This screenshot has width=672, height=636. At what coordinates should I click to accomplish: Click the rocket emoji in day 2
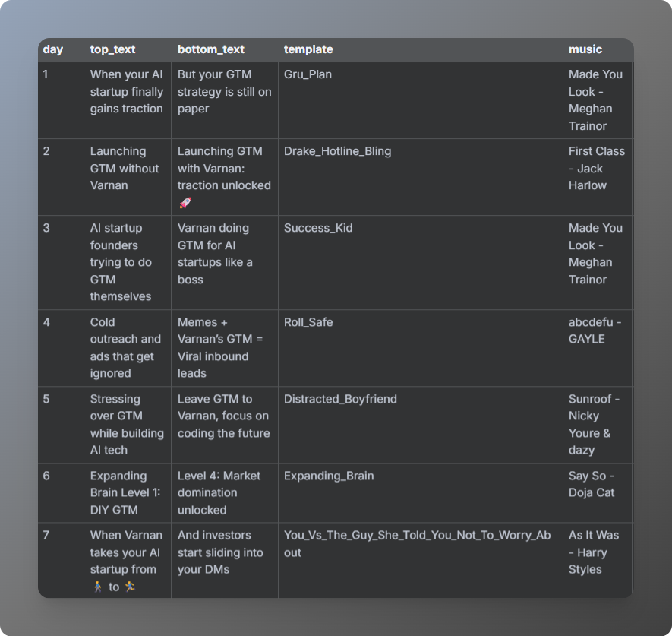185,202
